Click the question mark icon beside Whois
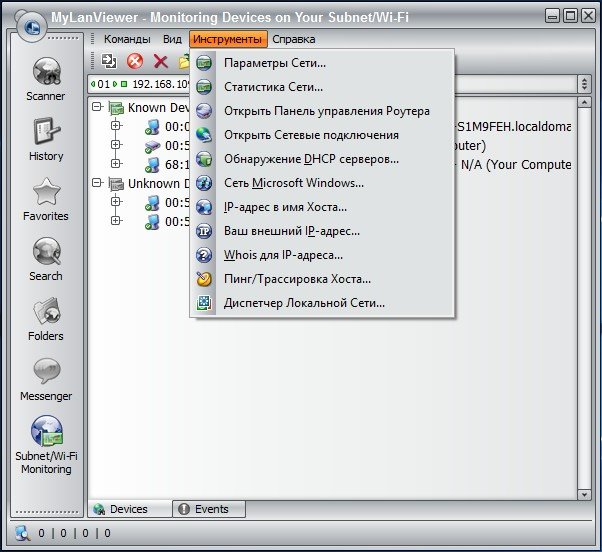 204,255
